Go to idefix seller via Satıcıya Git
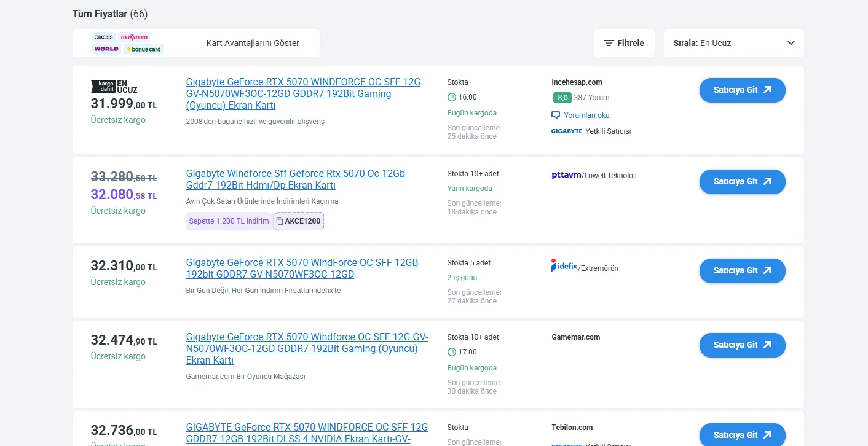 coord(742,270)
